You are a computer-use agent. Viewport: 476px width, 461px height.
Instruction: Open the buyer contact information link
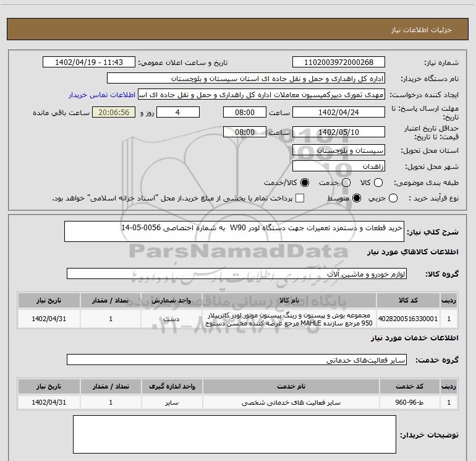pyautogui.click(x=102, y=95)
